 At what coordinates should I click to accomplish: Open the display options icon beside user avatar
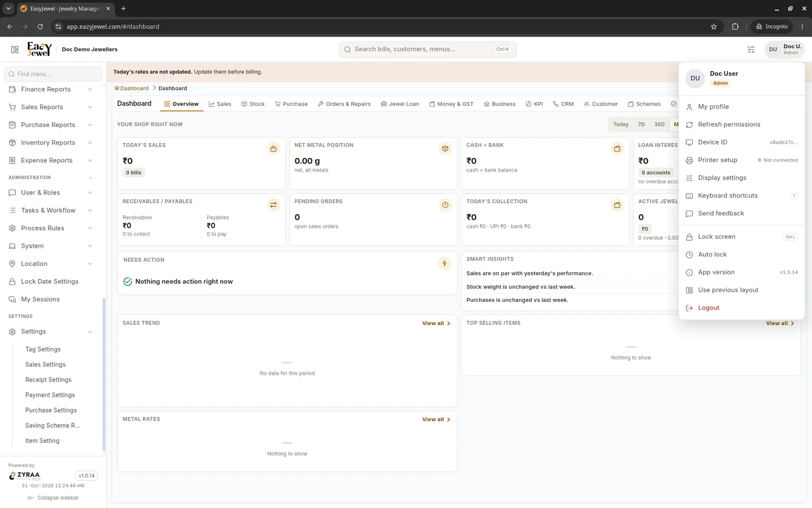click(751, 49)
